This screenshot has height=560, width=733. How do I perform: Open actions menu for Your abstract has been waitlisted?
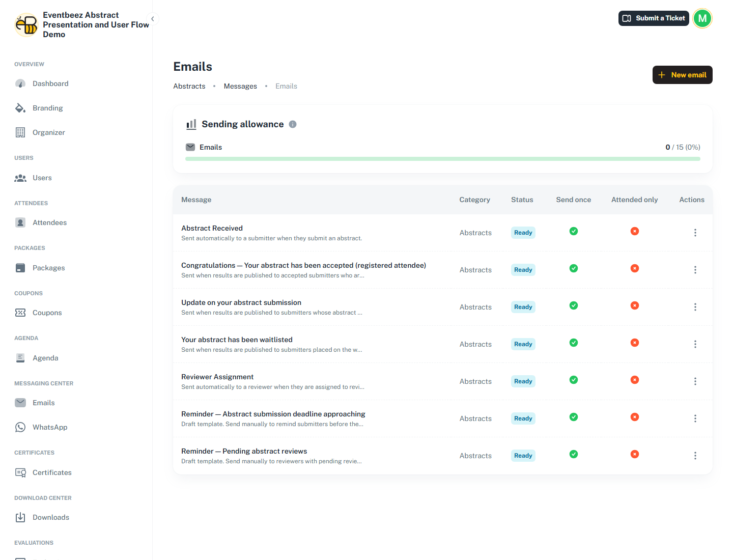[695, 344]
